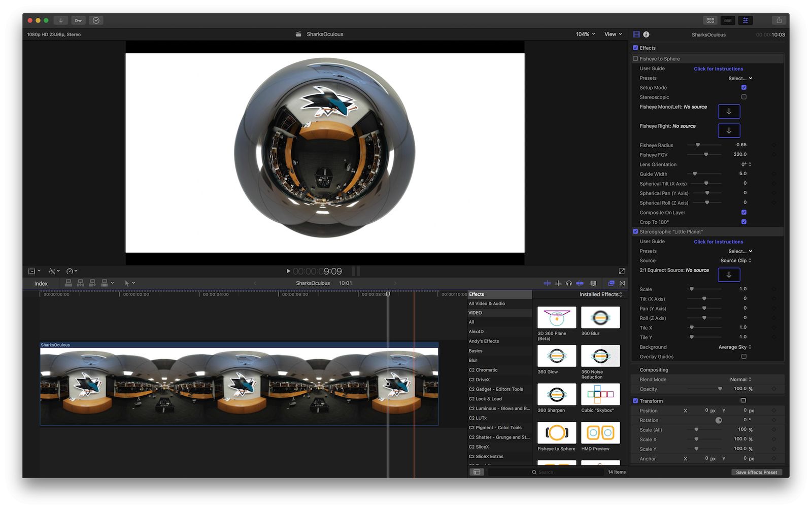The width and height of the screenshot is (812, 510).
Task: Toggle the Timeline display button
Action: 728,20
